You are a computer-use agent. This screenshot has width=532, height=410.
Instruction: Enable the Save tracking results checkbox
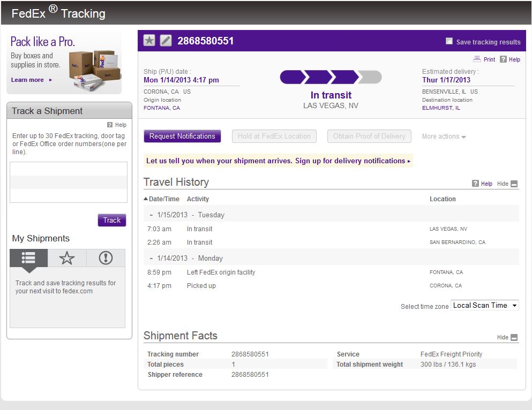[448, 41]
